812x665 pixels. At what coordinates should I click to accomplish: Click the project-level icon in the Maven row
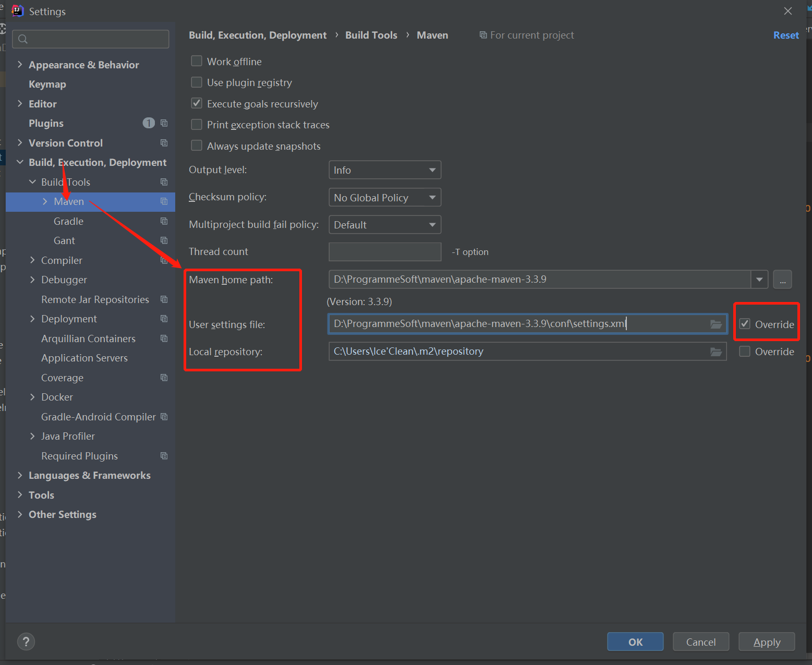pos(164,201)
